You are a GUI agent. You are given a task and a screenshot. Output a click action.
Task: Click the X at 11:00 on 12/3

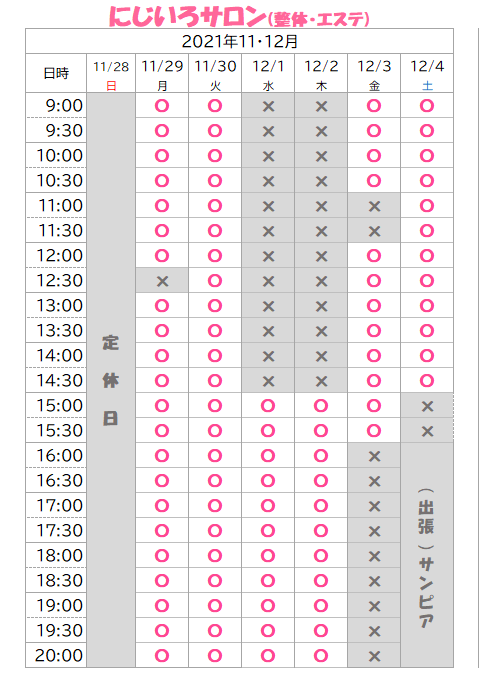(x=374, y=206)
